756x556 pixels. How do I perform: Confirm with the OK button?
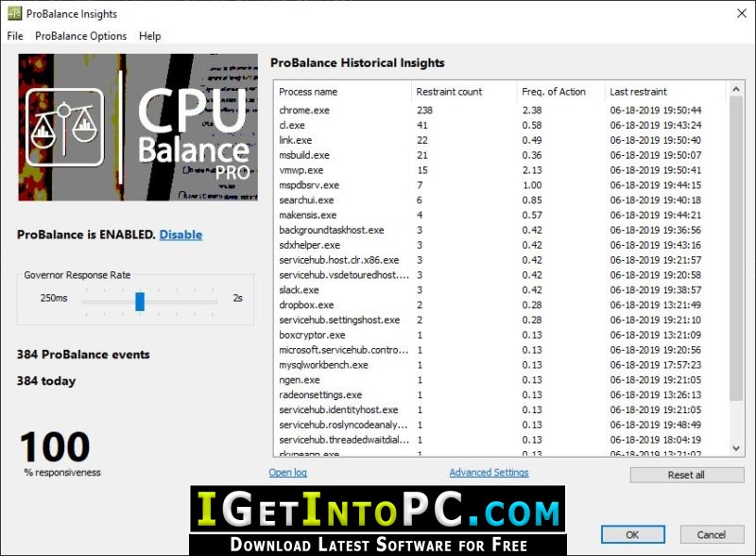point(632,535)
